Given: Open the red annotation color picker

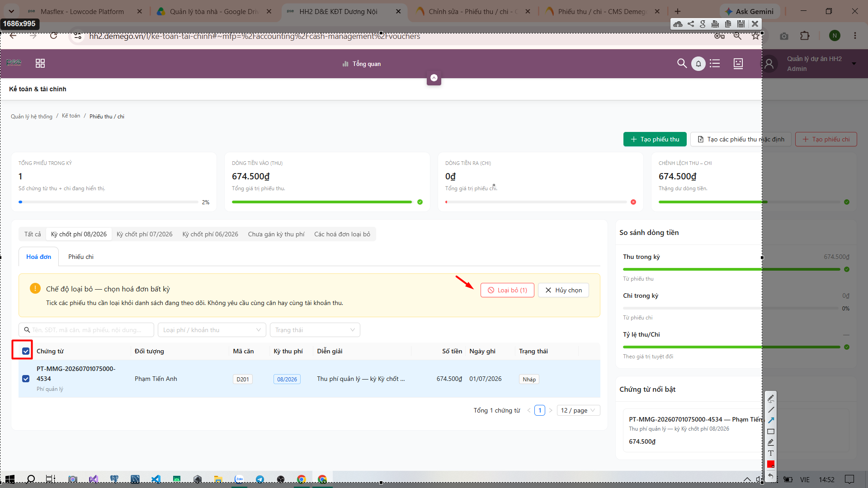Looking at the screenshot, I should pos(771,464).
